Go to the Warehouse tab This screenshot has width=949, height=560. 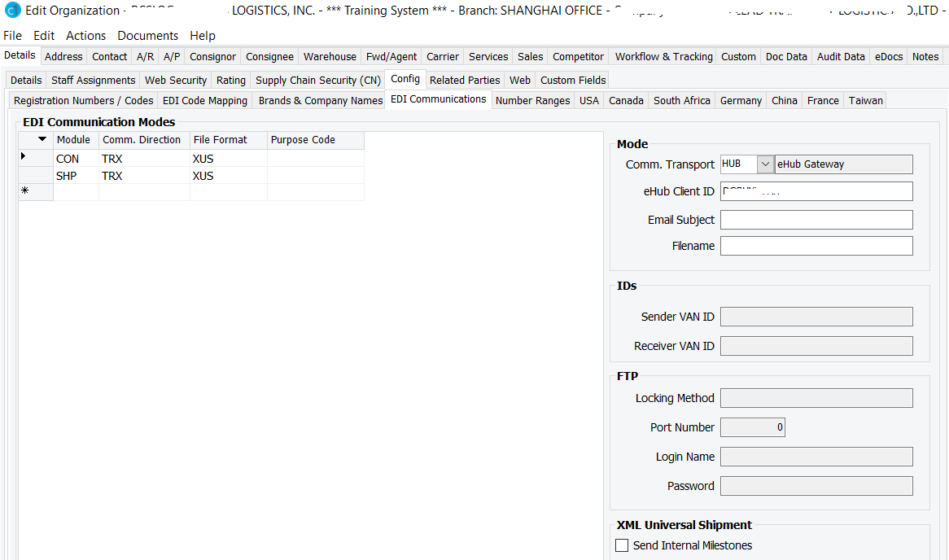(330, 56)
